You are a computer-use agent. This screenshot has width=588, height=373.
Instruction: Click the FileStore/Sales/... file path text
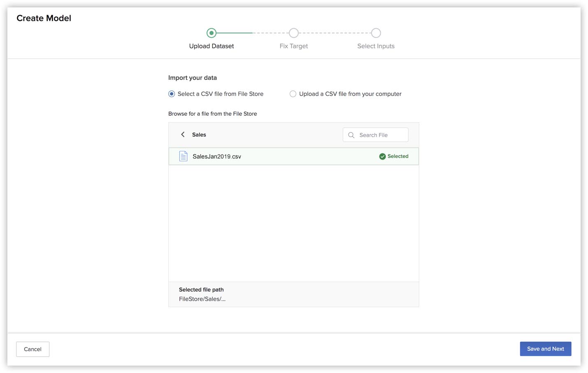pos(202,299)
